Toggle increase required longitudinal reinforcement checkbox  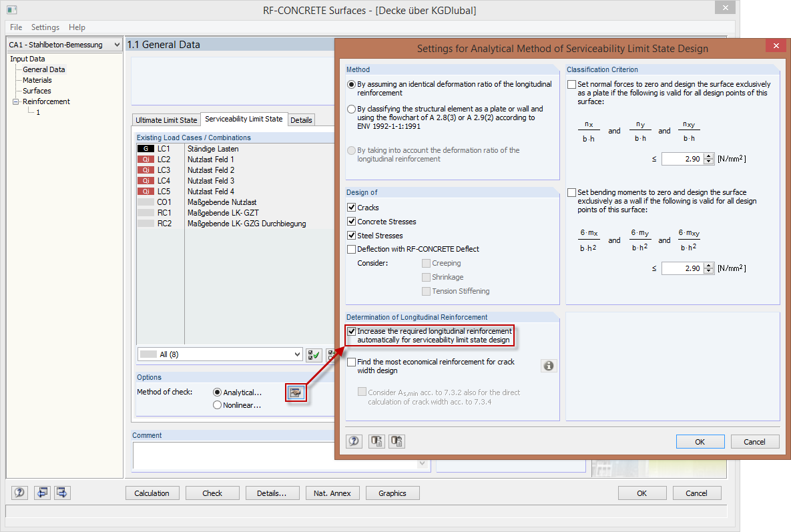[x=352, y=331]
